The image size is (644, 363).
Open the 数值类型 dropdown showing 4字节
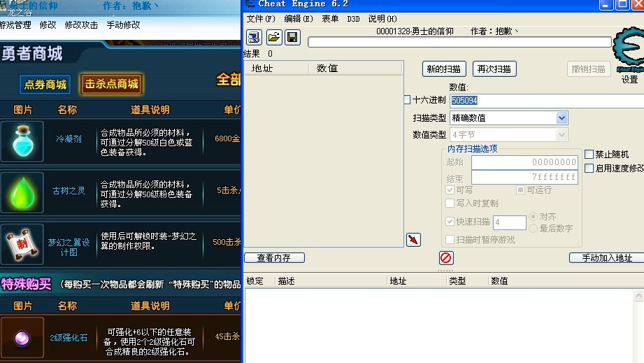(509, 135)
